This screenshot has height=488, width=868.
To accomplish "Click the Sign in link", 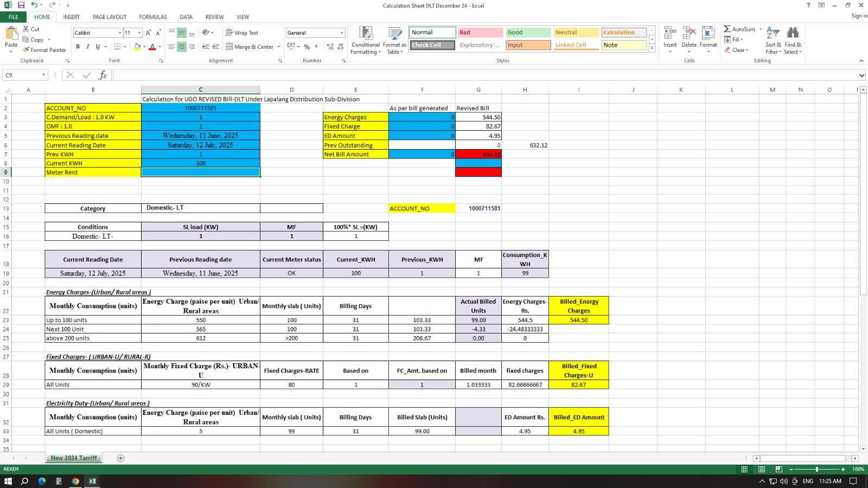I will tap(859, 16).
